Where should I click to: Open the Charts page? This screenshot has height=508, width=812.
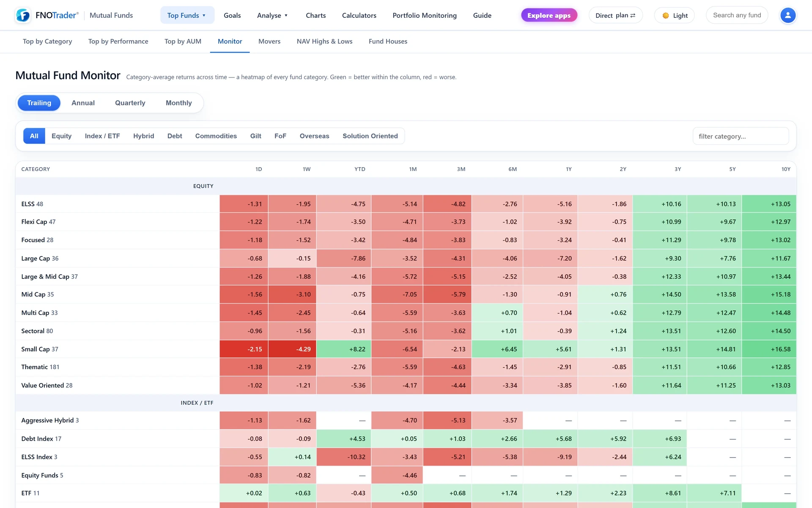coord(316,15)
